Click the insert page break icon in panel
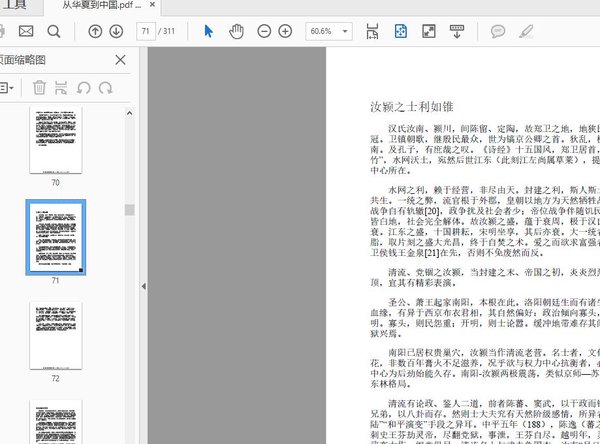This screenshot has width=600, height=444. (61, 88)
